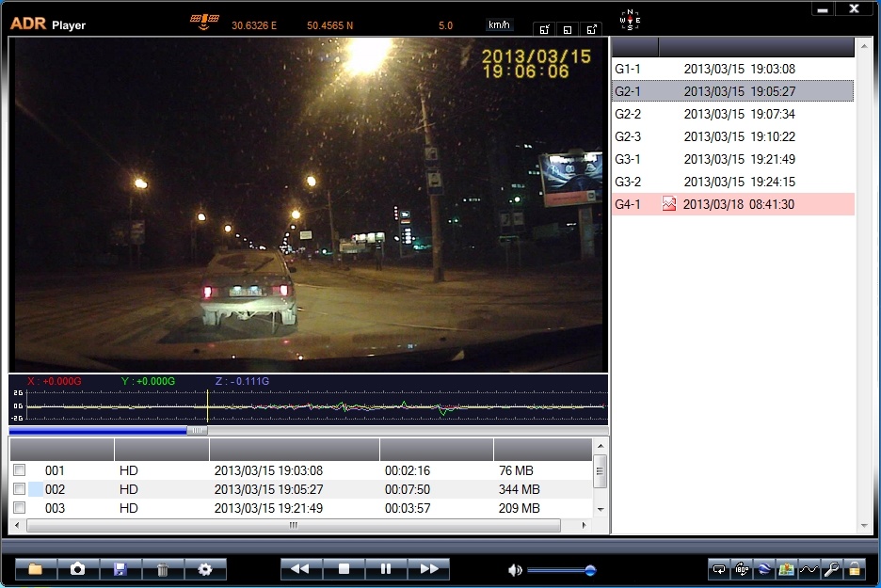Click the floppy disk save icon
The width and height of the screenshot is (881, 588).
point(120,569)
